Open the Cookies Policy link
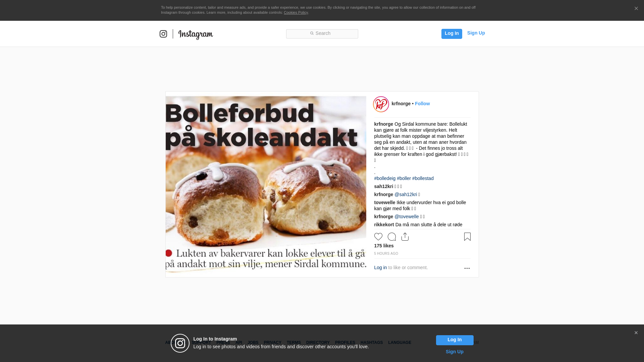The image size is (644, 362). click(296, 12)
